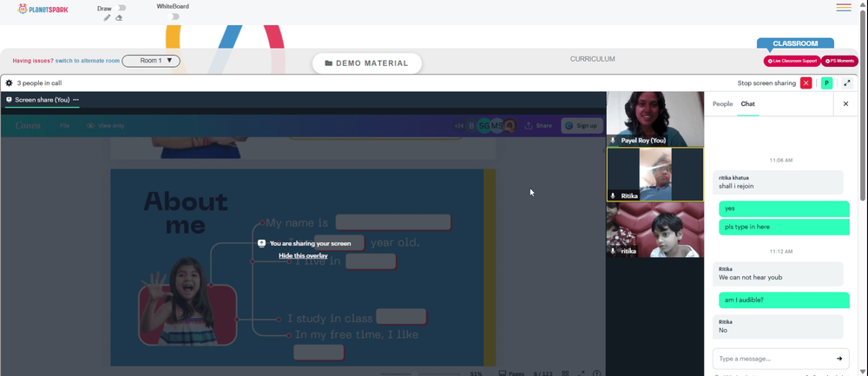Select the pencil draw tool
868x376 pixels.
pos(108,17)
